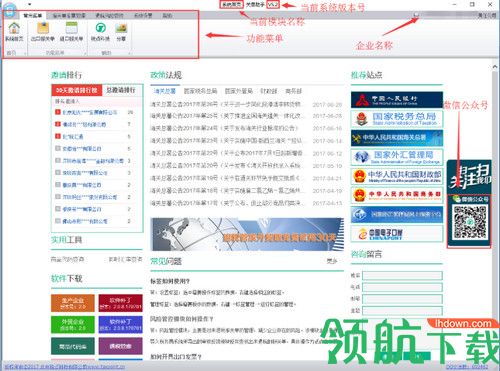Click the first-ranked company in ranking list
This screenshot has height=371, width=500.
click(x=90, y=112)
